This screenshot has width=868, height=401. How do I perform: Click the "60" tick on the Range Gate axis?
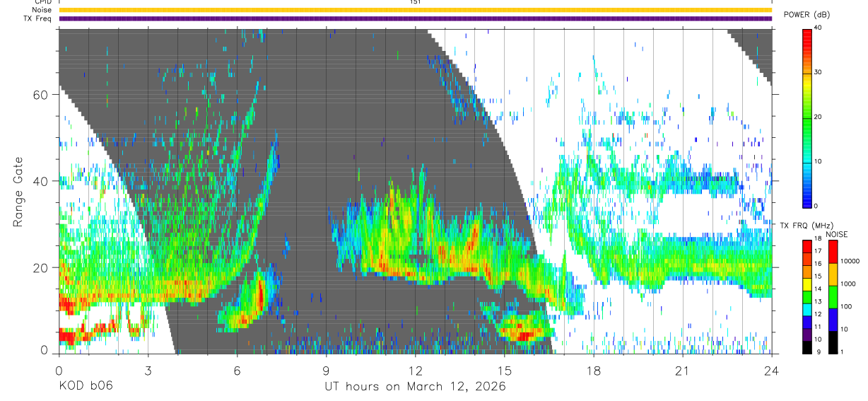click(x=39, y=94)
